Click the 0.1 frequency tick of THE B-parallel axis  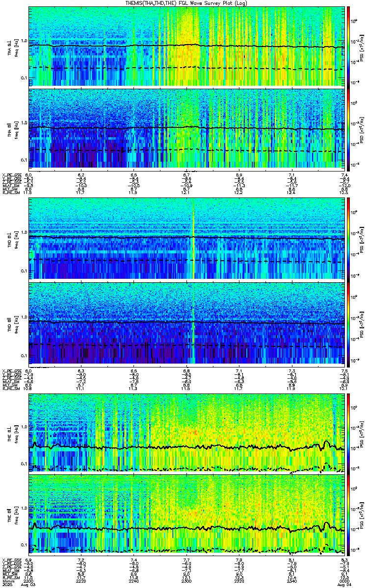click(24, 545)
